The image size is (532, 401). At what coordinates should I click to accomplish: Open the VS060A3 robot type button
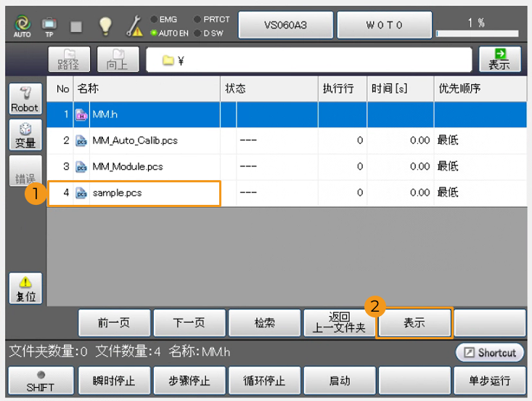pos(285,25)
